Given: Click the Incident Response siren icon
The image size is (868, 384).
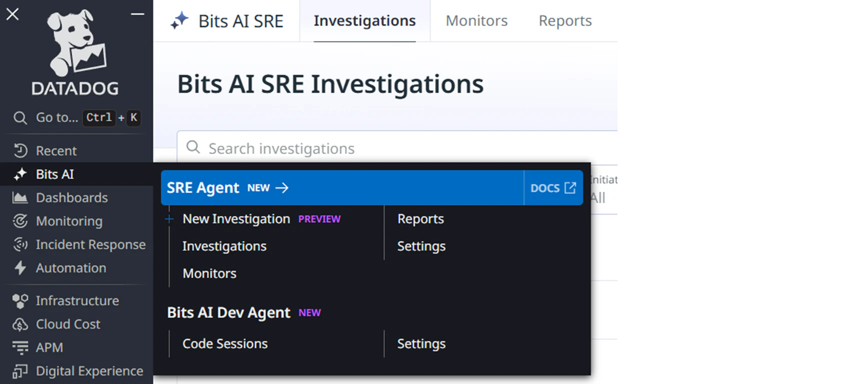Looking at the screenshot, I should (x=20, y=244).
